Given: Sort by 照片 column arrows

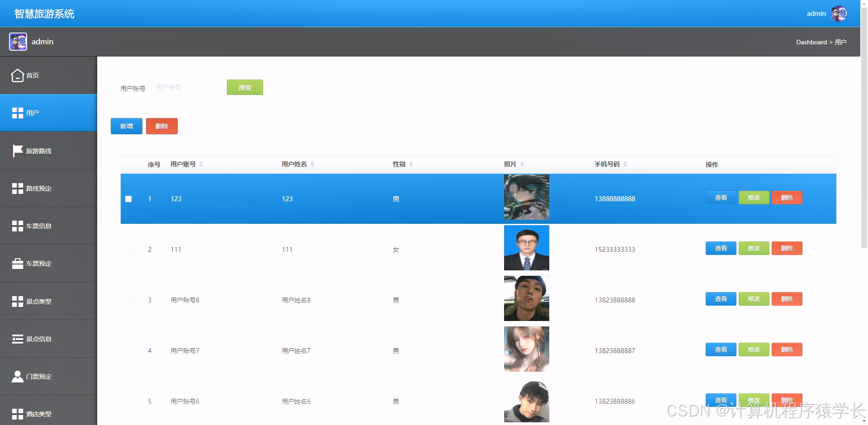Looking at the screenshot, I should (x=522, y=164).
